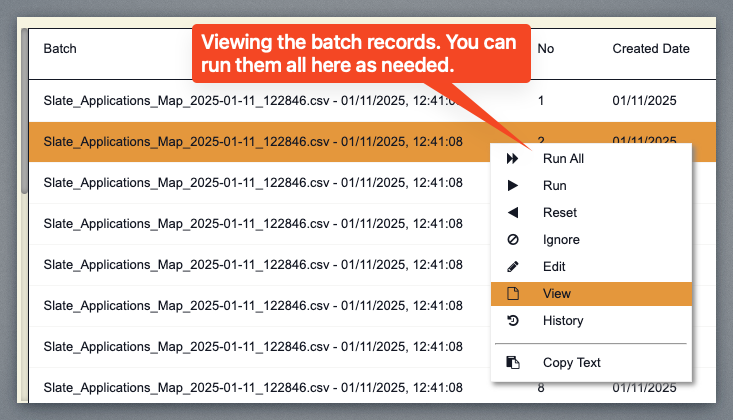Choose Reset menu entry
This screenshot has width=733, height=420.
(560, 212)
